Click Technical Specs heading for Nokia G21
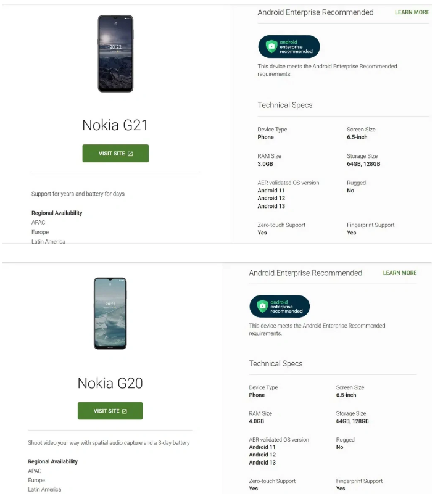Image resolution: width=435 pixels, height=504 pixels. point(284,105)
